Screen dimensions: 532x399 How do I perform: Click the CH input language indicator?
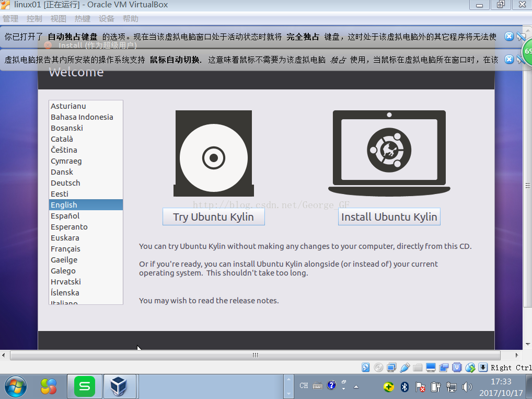(304, 385)
